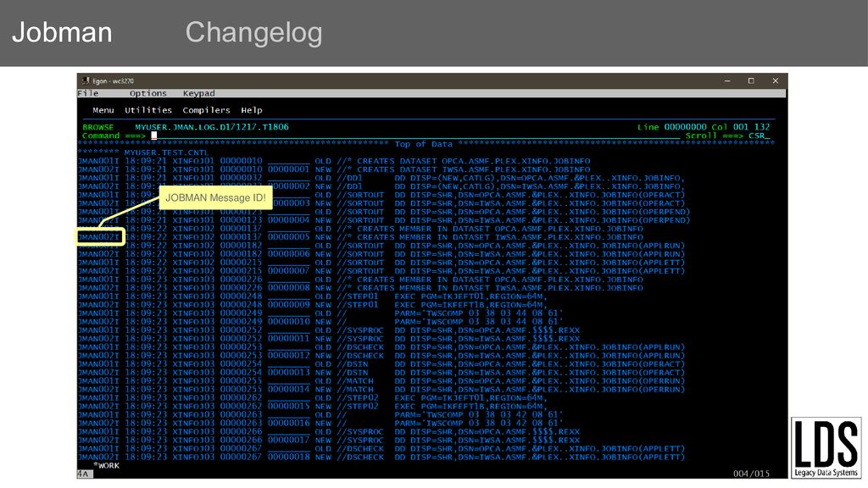Viewport: 868px width, 488px height.
Task: Click change number 00000013
Action: click(288, 373)
